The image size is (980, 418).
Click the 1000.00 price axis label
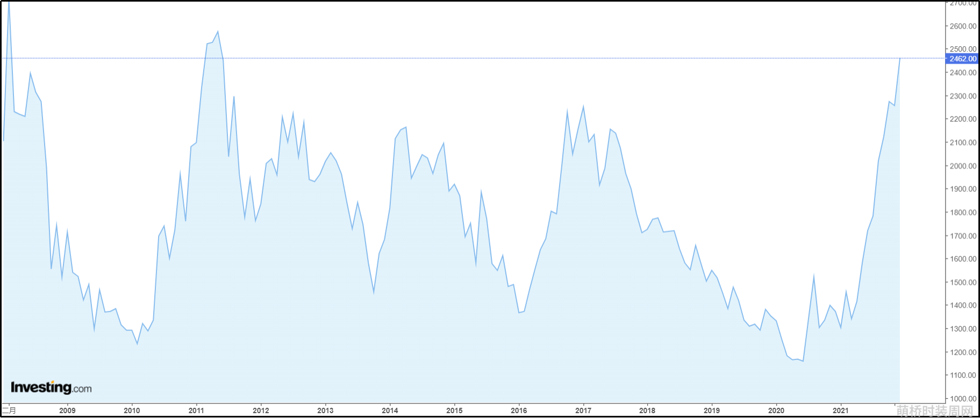pyautogui.click(x=963, y=399)
